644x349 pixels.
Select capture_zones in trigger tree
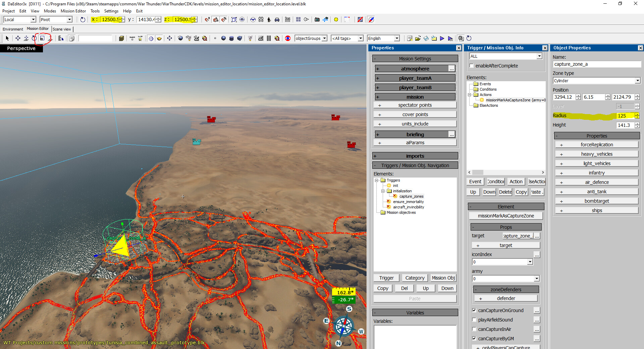pos(411,196)
